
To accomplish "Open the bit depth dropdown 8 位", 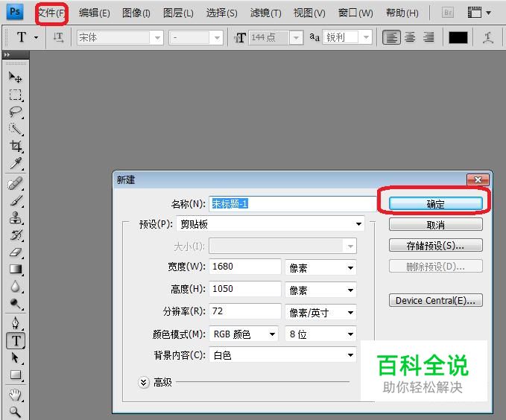I will pos(320,334).
